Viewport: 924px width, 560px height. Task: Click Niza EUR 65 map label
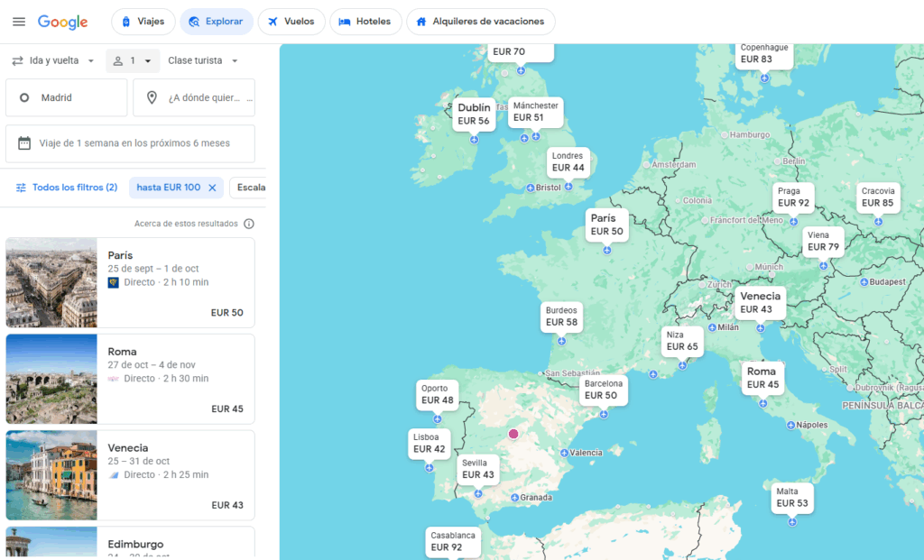[682, 341]
